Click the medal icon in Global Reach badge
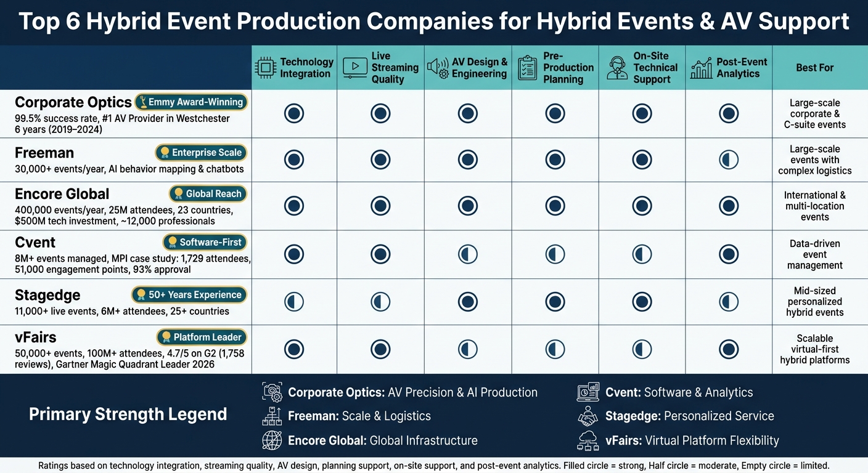The width and height of the screenshot is (868, 473). [x=178, y=193]
